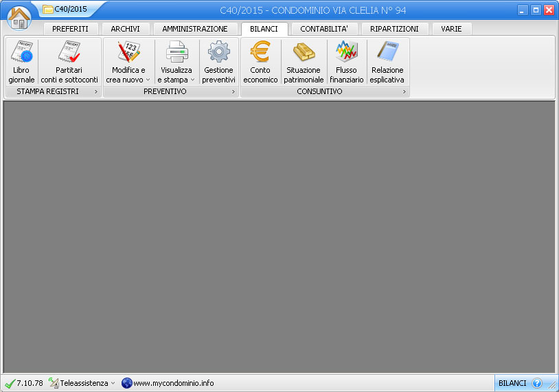Open Situazione patrimoniale gold bars icon
Viewport: 559px width, 392px height.
pos(304,62)
